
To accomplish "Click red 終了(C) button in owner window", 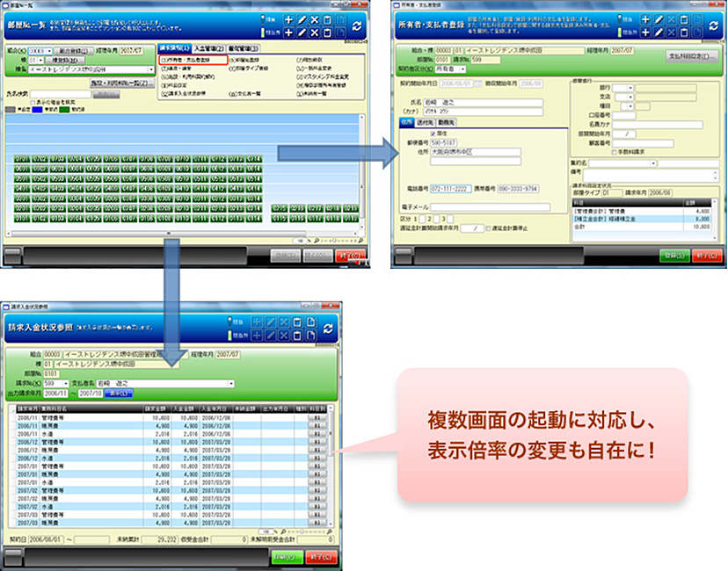I will click(x=707, y=256).
